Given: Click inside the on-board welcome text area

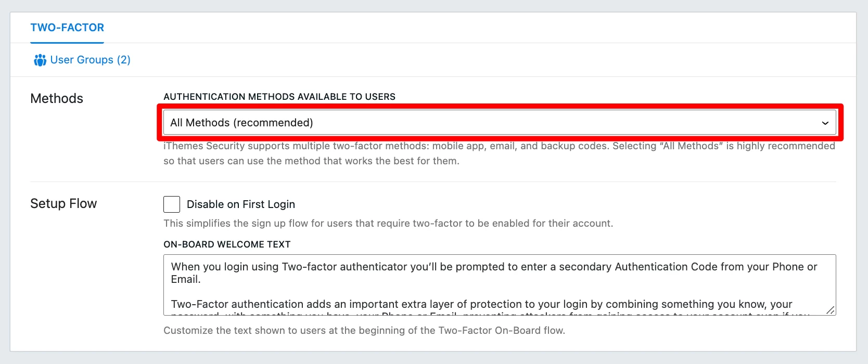Looking at the screenshot, I should pos(500,285).
